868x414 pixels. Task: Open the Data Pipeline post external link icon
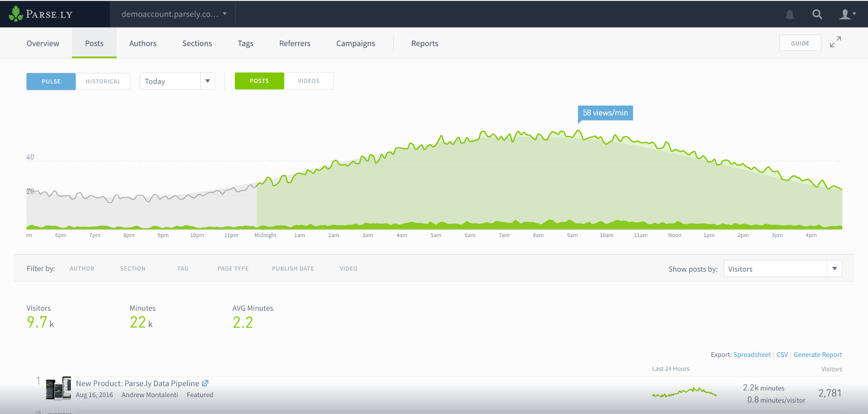(x=205, y=383)
